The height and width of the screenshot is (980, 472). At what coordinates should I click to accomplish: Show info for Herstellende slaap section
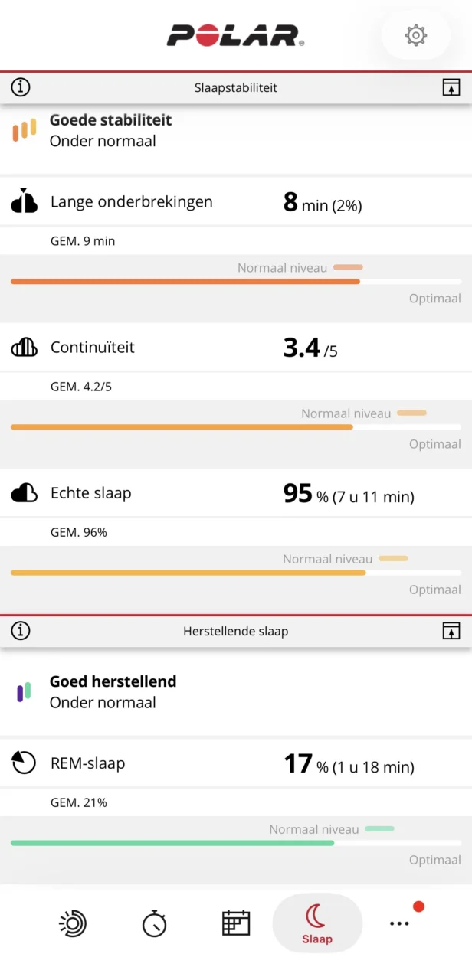(21, 631)
